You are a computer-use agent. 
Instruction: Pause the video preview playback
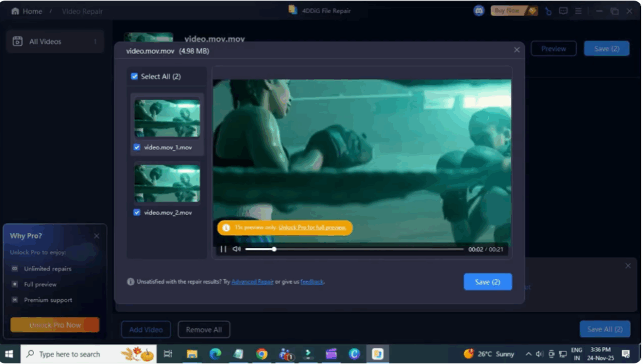point(223,249)
